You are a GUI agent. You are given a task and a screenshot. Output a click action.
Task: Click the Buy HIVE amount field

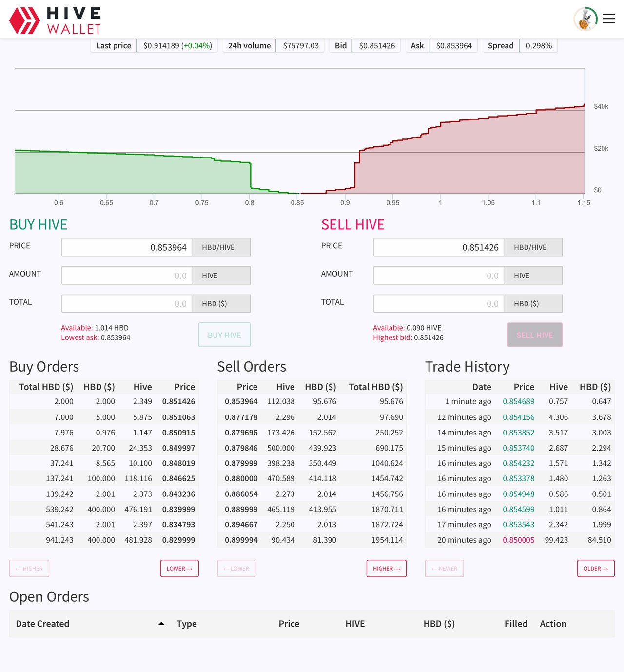[x=127, y=276]
